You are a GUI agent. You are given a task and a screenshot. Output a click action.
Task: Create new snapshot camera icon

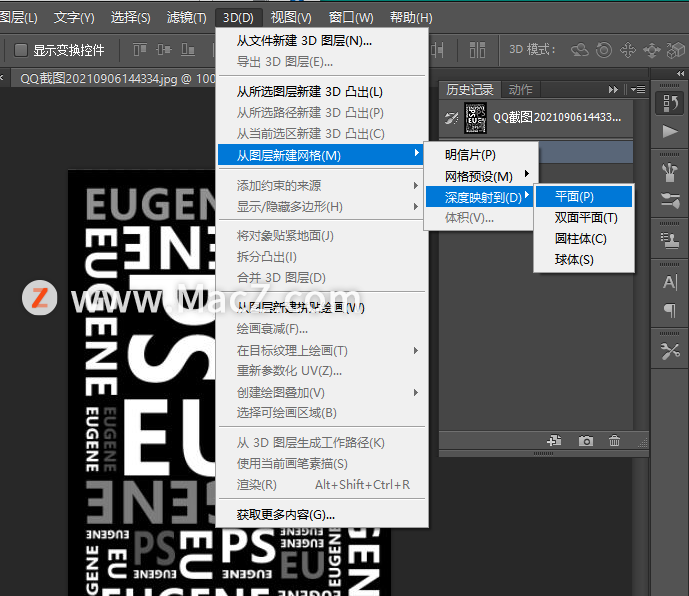coord(586,440)
